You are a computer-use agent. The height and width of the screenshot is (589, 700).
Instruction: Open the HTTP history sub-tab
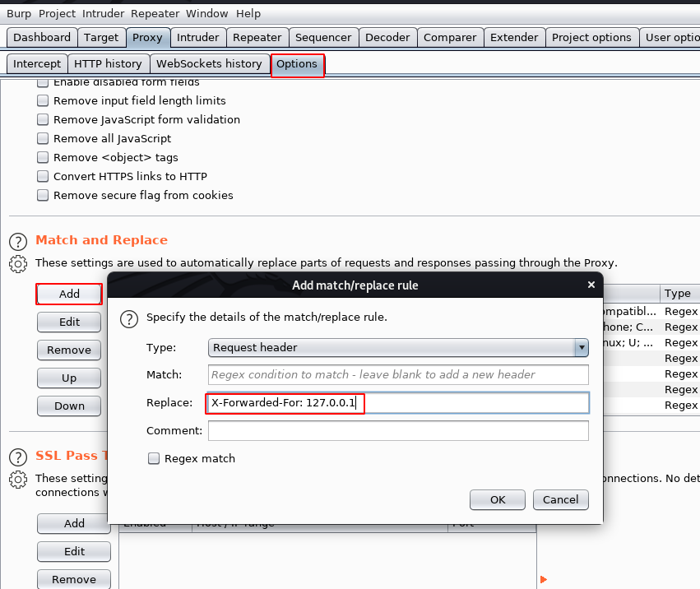coord(108,64)
